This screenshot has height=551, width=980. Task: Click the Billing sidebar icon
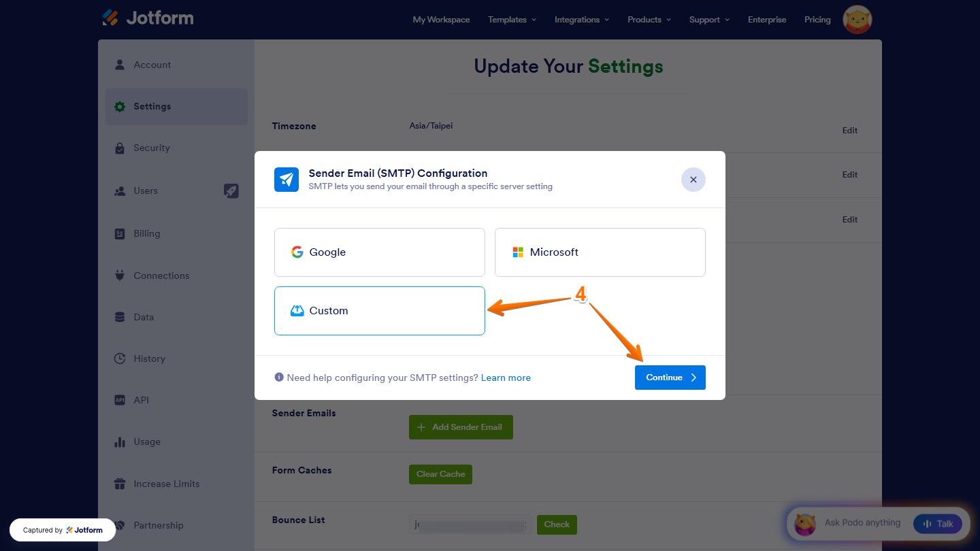pos(120,233)
